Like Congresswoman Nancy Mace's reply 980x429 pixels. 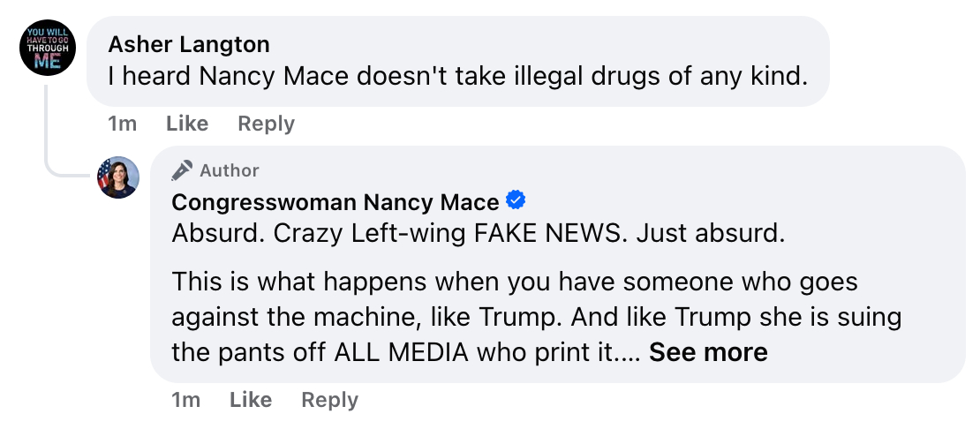click(251, 400)
